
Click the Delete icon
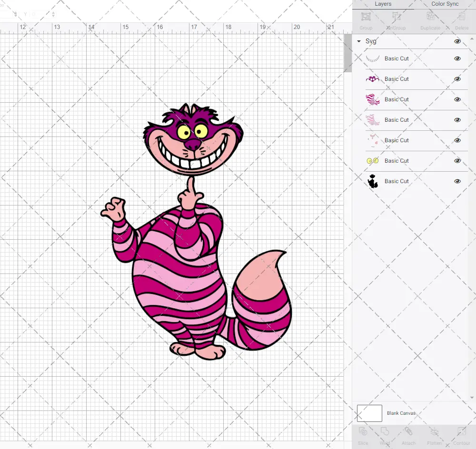point(461,16)
